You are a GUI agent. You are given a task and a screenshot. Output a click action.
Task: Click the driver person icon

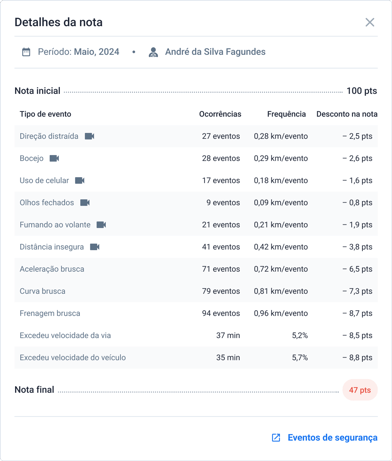coord(153,52)
